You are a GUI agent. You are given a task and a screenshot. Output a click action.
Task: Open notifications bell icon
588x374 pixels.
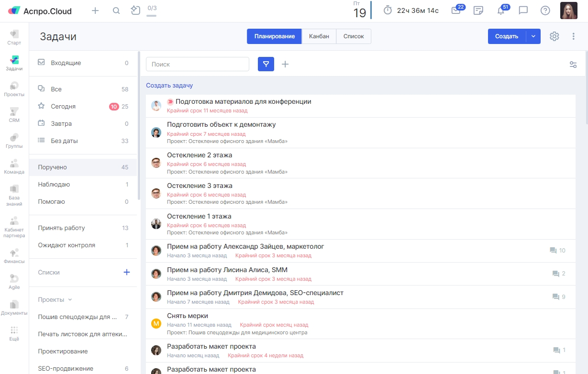501,11
